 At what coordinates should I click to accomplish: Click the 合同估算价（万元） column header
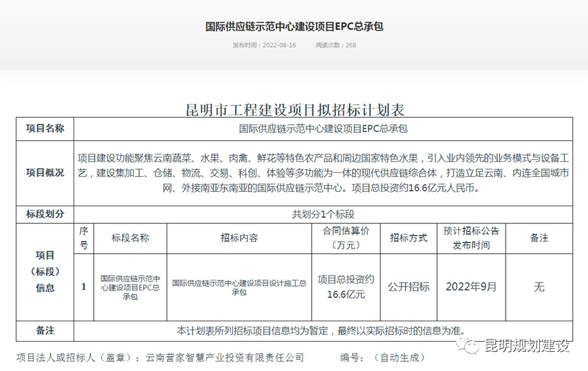tap(346, 238)
